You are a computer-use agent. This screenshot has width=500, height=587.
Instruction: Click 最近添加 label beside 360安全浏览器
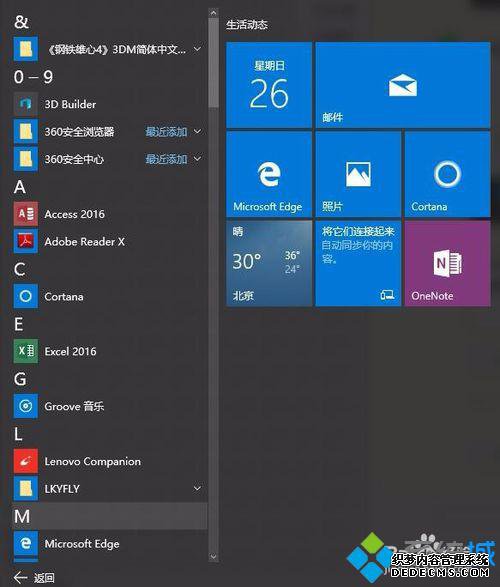click(x=166, y=131)
